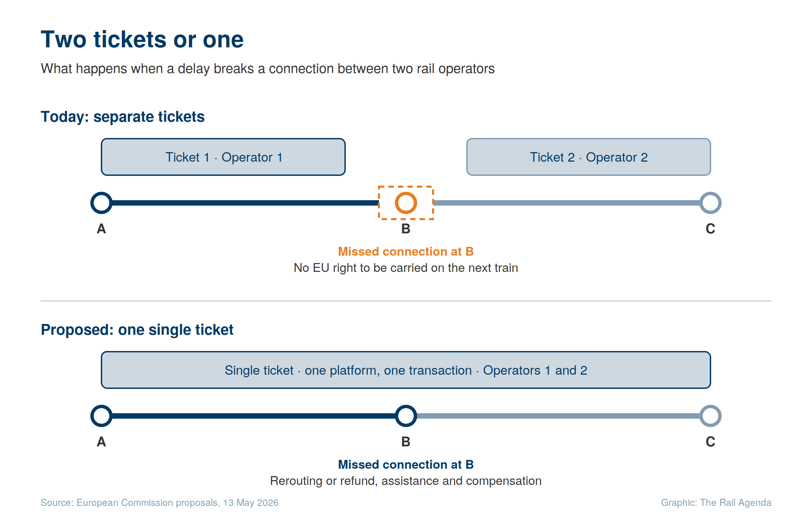
Task: Click the Today: separate tickets heading
Action: [122, 117]
